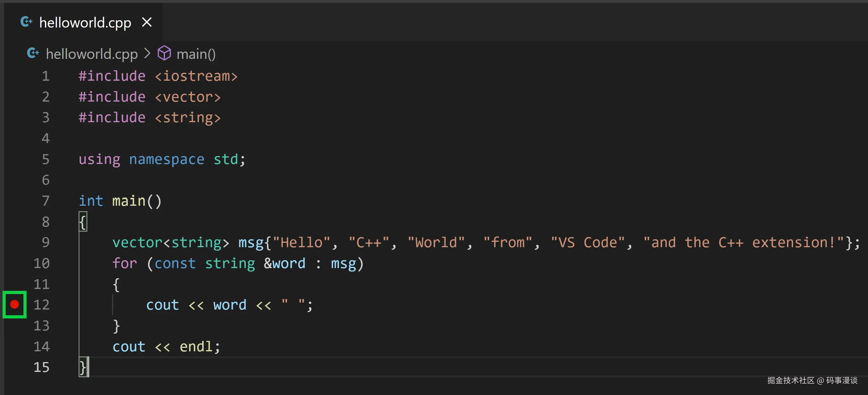Click the C++ language icon on the editor tab

[x=26, y=22]
